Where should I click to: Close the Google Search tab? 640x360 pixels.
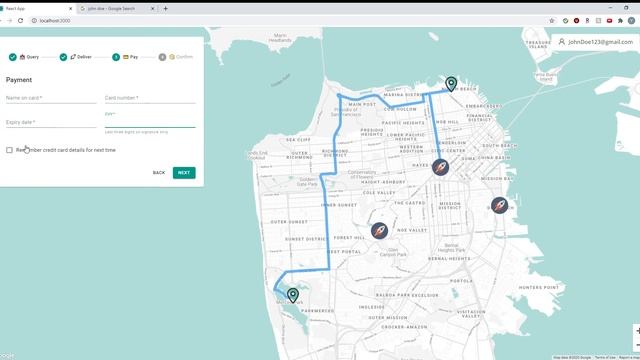pyautogui.click(x=153, y=9)
